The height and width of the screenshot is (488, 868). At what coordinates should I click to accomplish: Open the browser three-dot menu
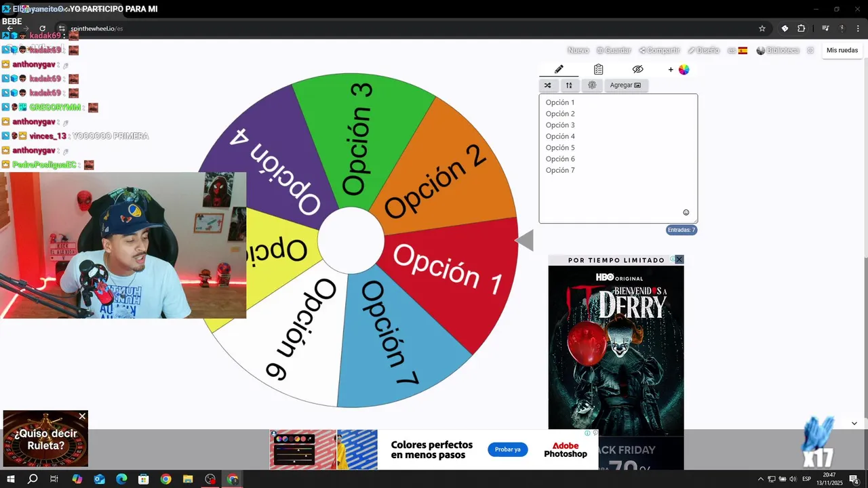tap(857, 28)
